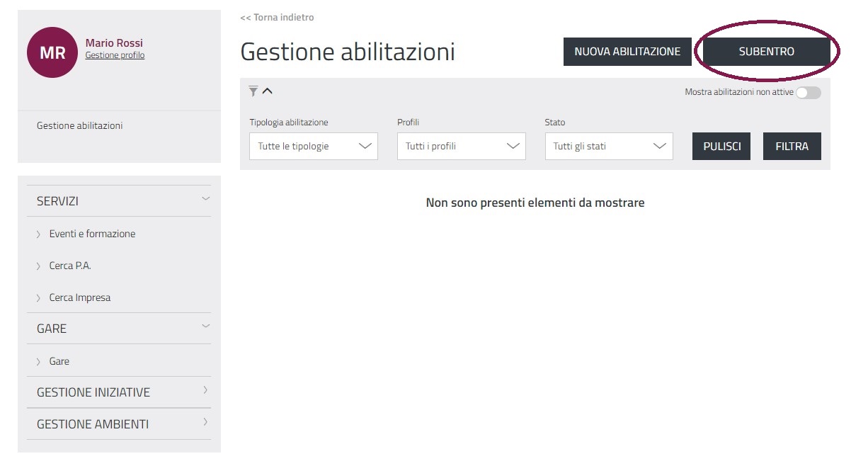Expand the GESTIONE INIZIATIVE section
Viewport: 868px width, 461px height.
tap(205, 389)
